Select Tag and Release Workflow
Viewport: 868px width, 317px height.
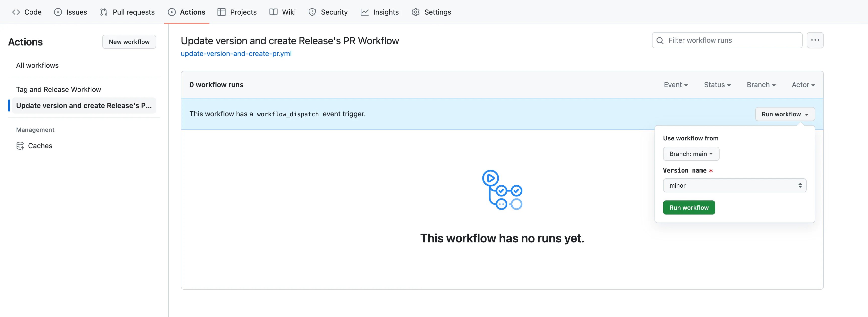[59, 90]
